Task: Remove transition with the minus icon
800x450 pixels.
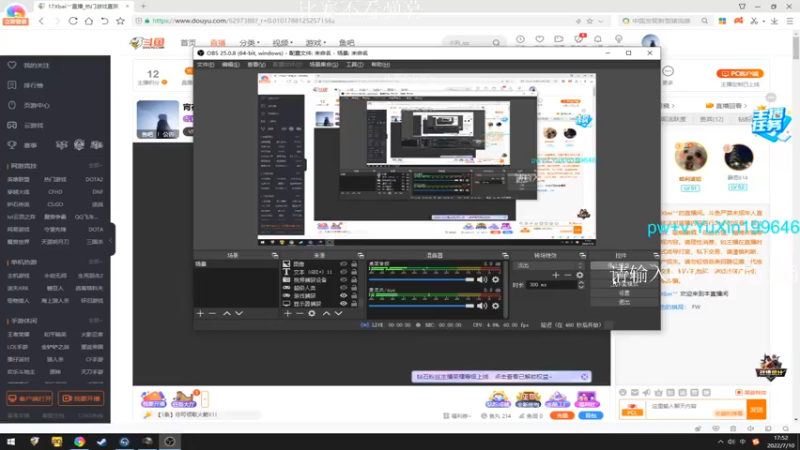Action: click(567, 275)
